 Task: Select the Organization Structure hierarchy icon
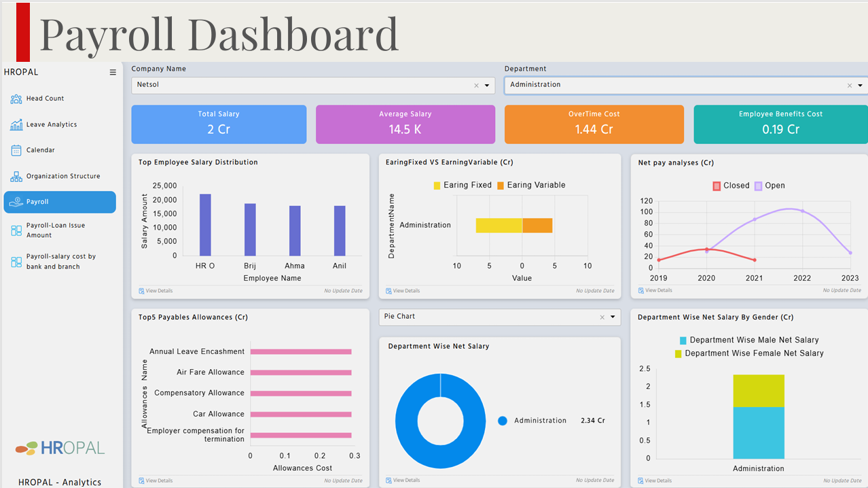(15, 176)
